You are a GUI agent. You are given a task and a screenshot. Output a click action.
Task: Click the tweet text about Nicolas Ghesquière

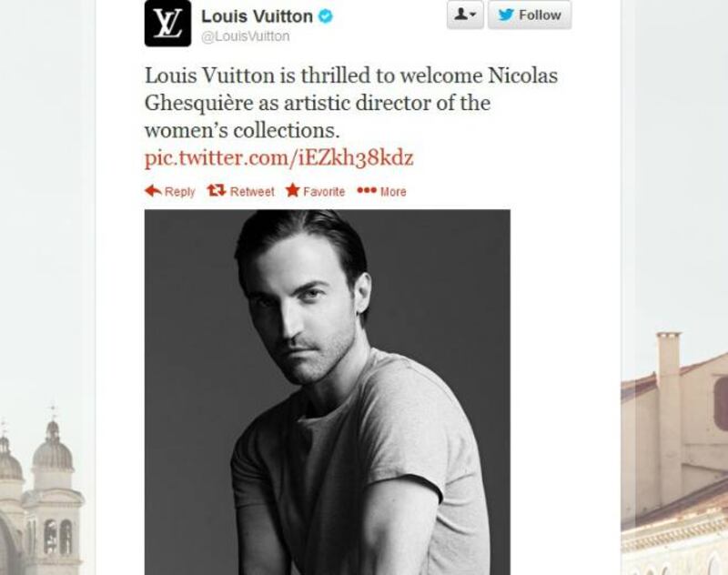pyautogui.click(x=351, y=103)
